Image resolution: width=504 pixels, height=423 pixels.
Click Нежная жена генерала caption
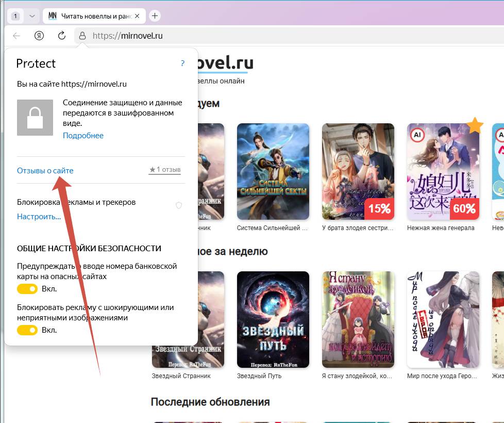coord(441,227)
